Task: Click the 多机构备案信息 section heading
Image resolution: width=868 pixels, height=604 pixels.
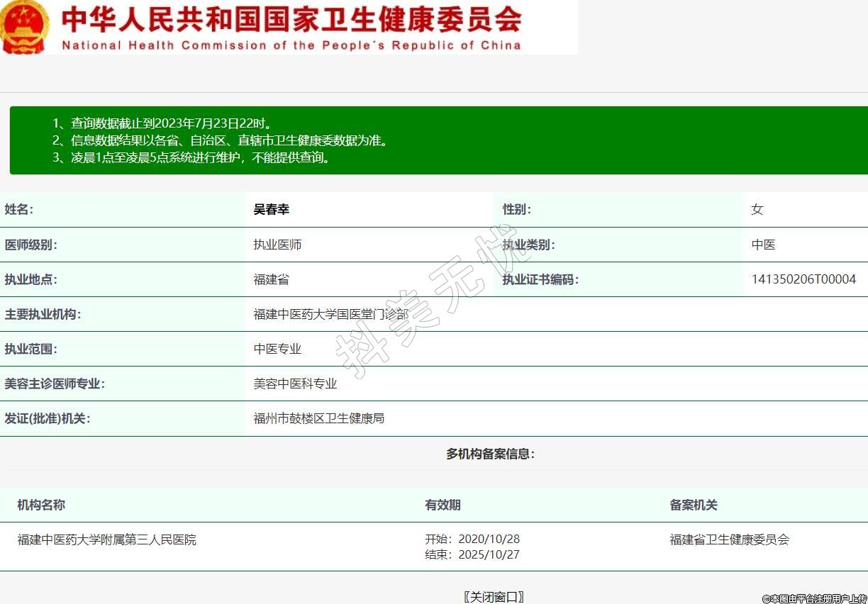Action: click(x=490, y=454)
